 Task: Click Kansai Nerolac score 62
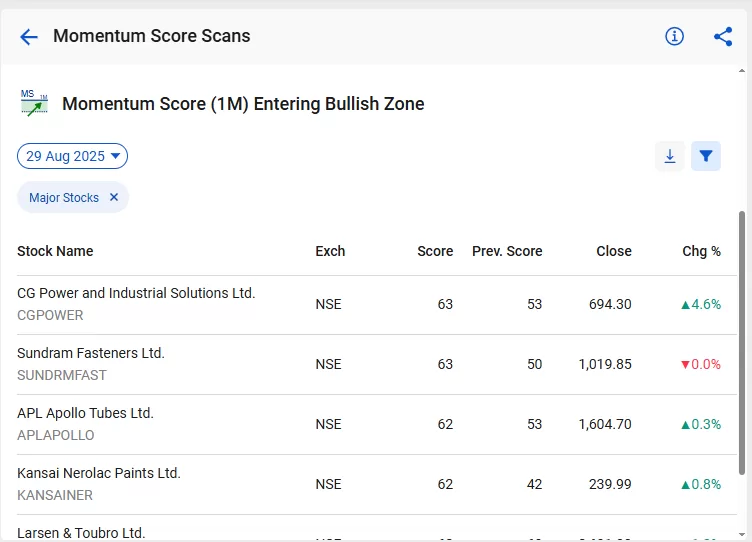point(445,484)
